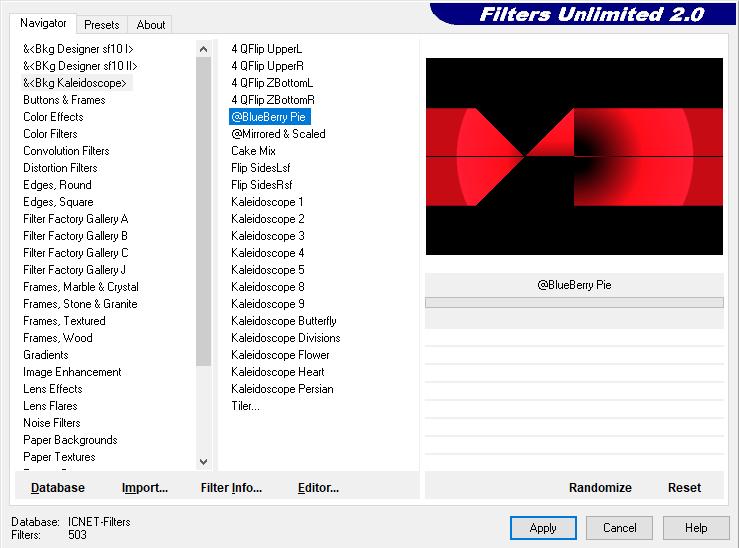The image size is (739, 548).
Task: Click the category list scrollbar thumb
Action: tap(204, 211)
